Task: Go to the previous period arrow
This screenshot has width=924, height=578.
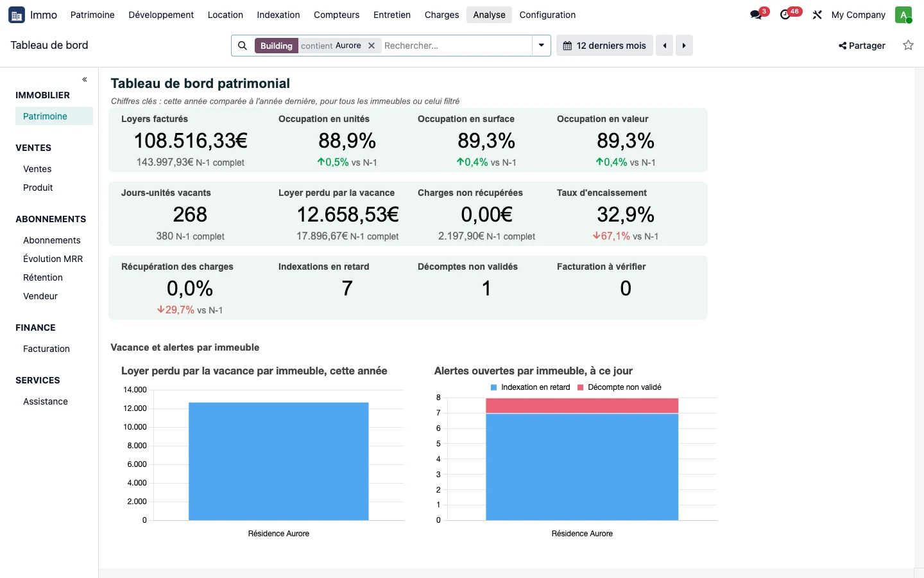Action: point(665,46)
